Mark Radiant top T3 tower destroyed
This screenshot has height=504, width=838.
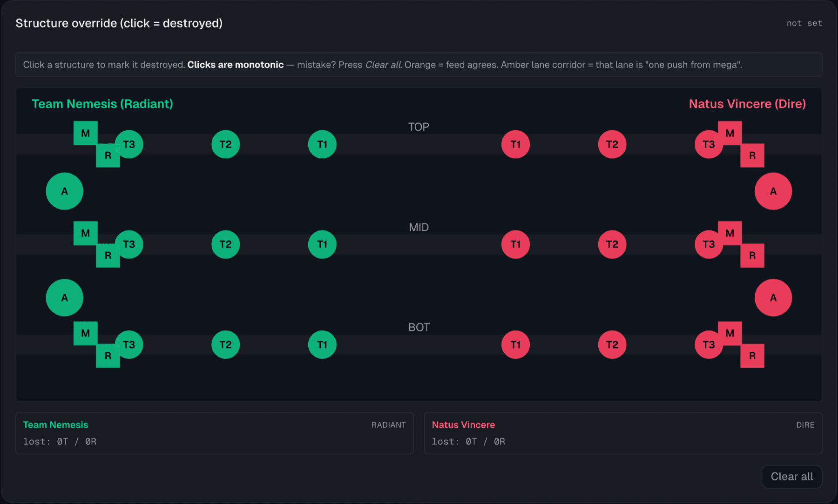(129, 144)
